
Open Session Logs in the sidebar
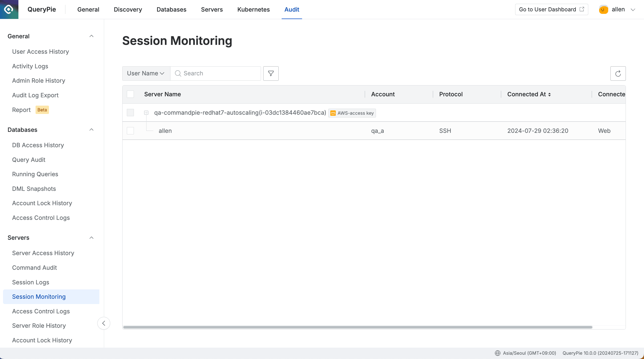coord(31,282)
